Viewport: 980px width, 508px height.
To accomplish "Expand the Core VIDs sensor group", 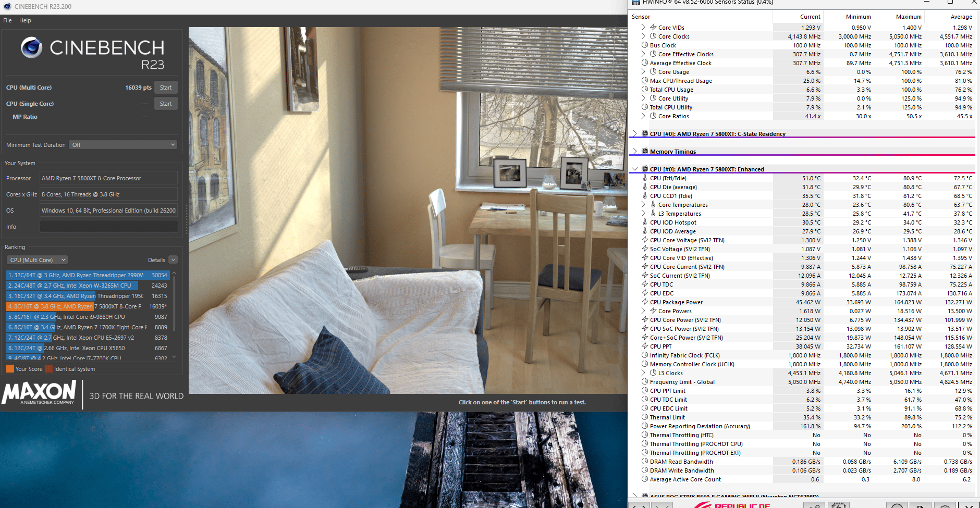I will click(643, 28).
